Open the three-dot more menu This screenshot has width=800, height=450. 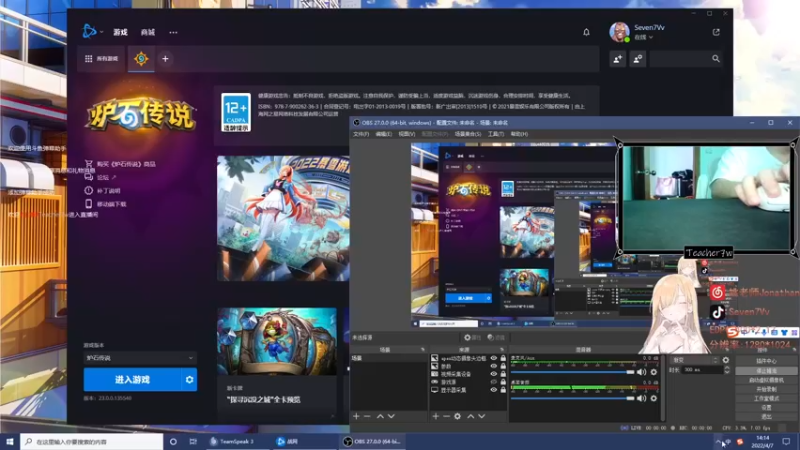173,32
